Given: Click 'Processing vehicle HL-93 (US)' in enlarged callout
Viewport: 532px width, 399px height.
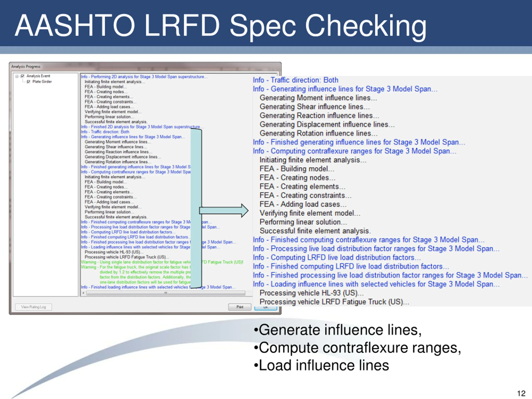Looking at the screenshot, I should 312,293.
